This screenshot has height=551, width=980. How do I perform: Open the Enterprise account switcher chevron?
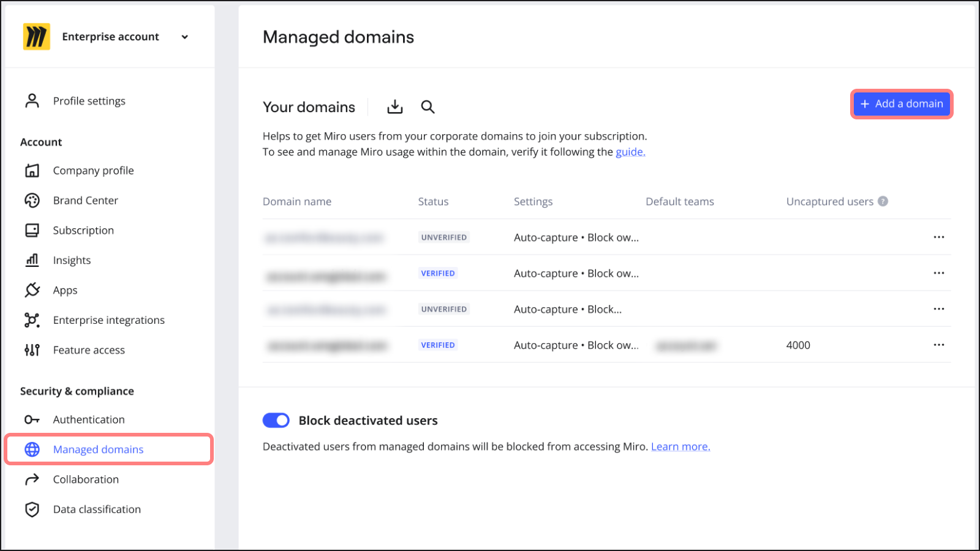click(x=185, y=37)
